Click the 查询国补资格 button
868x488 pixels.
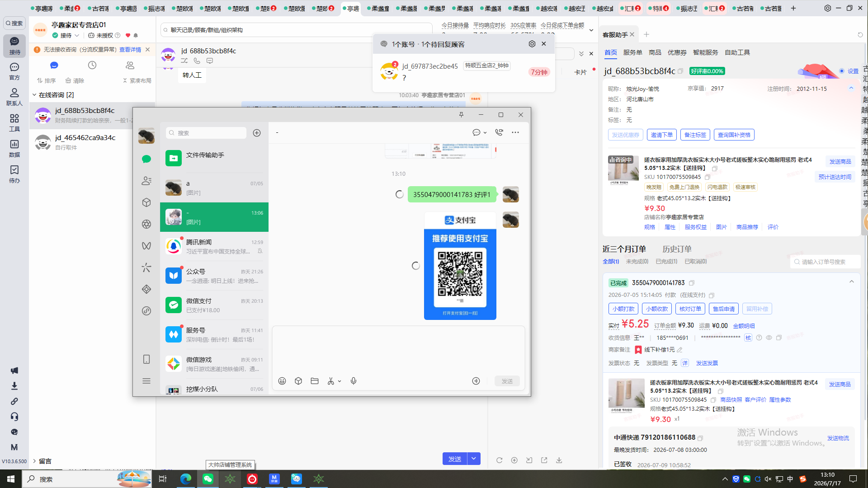734,135
